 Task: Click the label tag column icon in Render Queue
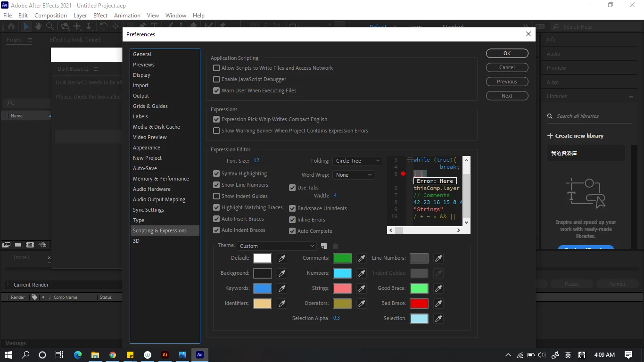[34, 297]
